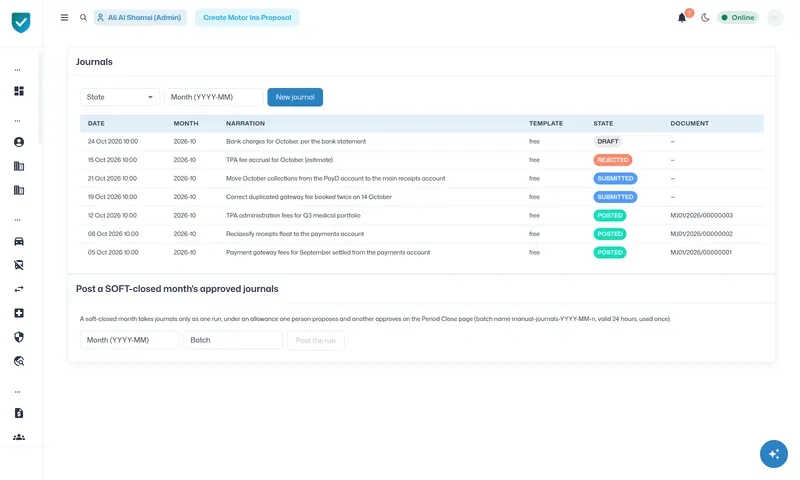The width and height of the screenshot is (800, 480).
Task: Focus the soft-close Month (YYYY-MM) field
Action: pyautogui.click(x=130, y=340)
